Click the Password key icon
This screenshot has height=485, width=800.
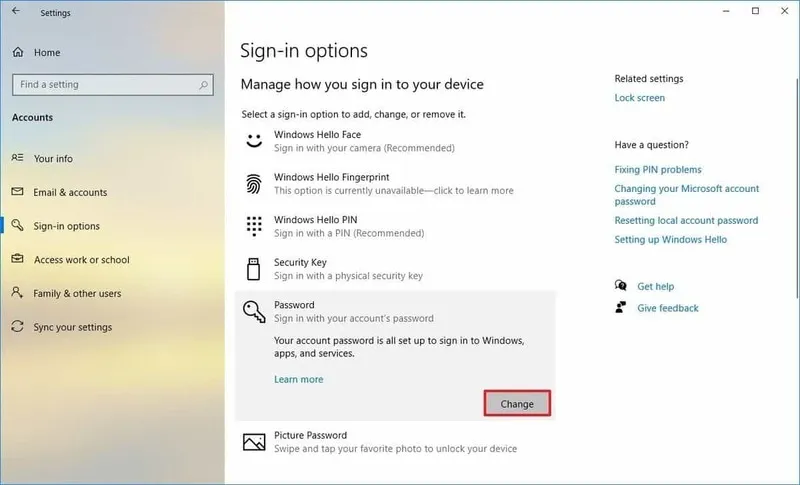254,311
